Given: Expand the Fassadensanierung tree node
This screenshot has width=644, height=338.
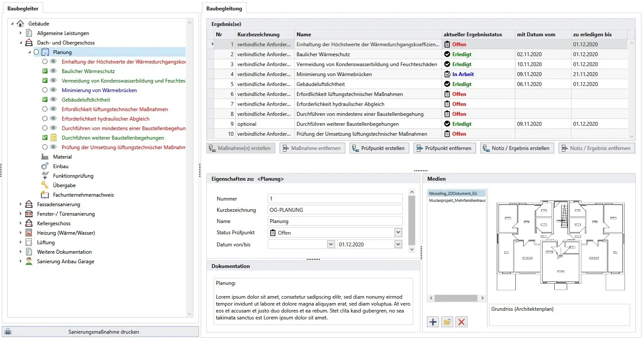Looking at the screenshot, I should point(20,204).
